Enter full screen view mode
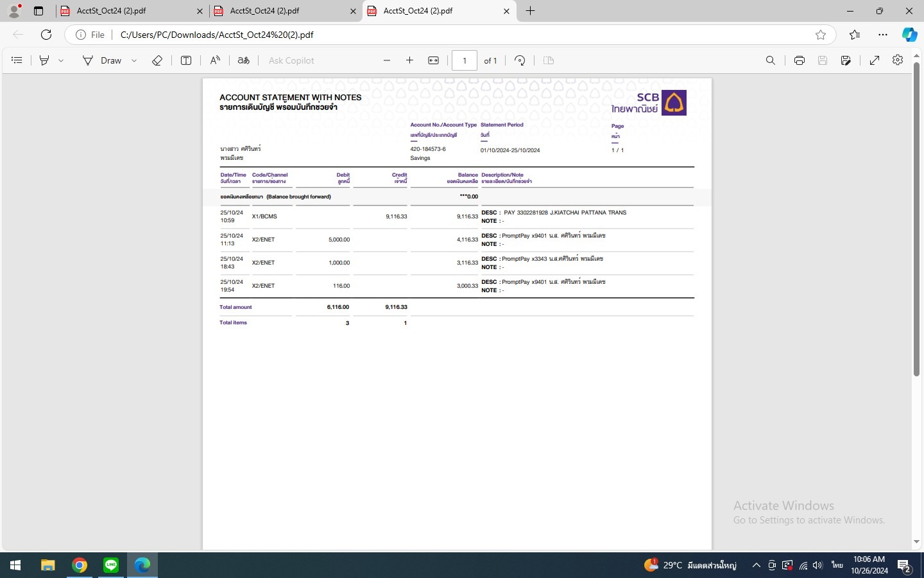 tap(874, 60)
